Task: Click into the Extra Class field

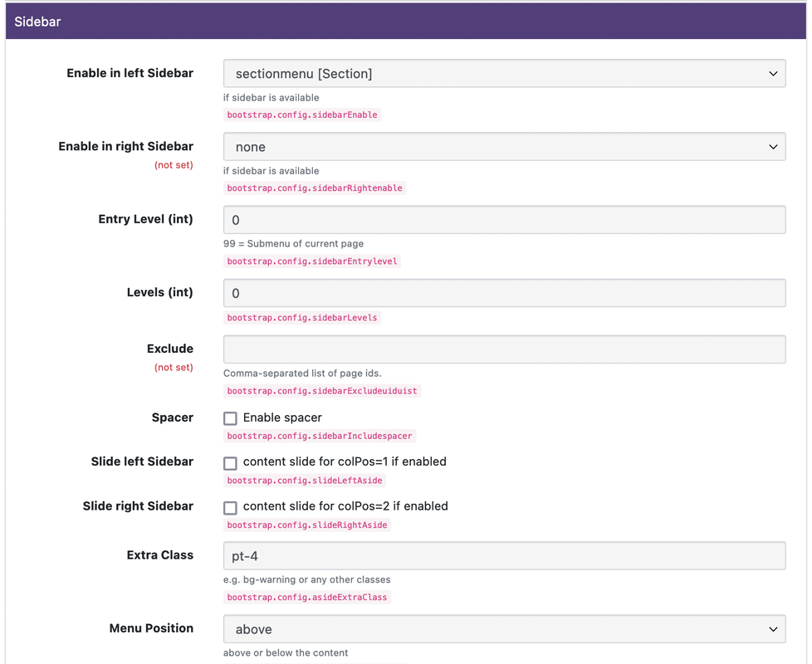Action: pyautogui.click(x=505, y=556)
